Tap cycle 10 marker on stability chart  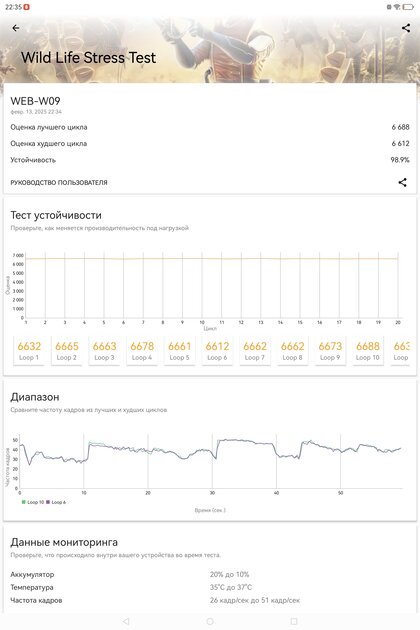[202, 322]
